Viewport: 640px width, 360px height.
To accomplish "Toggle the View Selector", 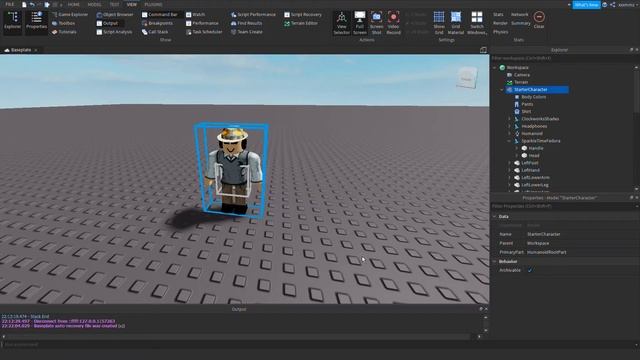I will pos(342,23).
